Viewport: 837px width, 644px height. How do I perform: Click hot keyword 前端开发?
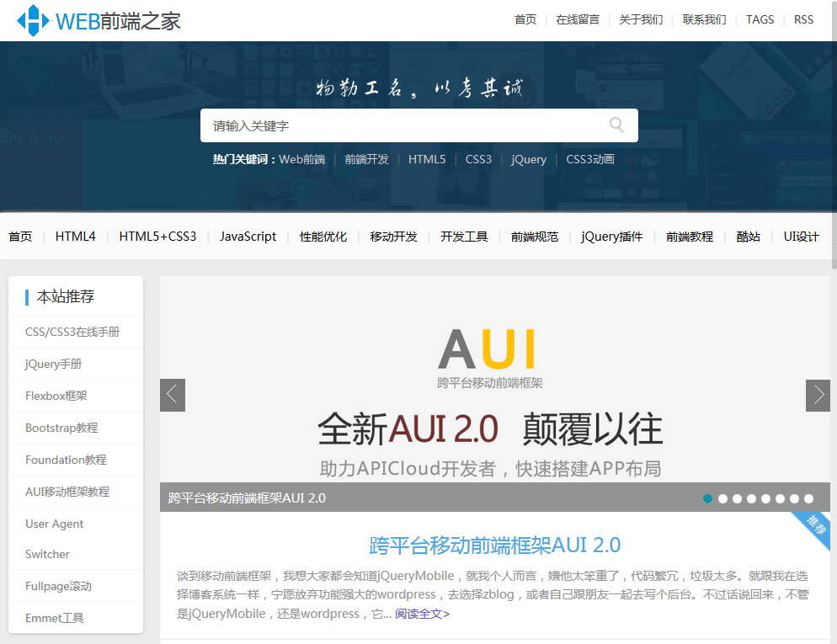(x=367, y=159)
